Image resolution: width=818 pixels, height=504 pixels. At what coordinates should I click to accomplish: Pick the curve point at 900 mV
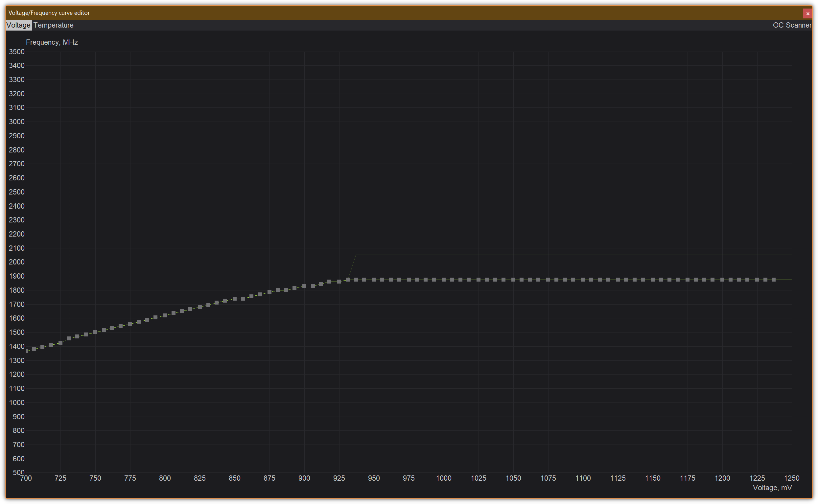tap(304, 286)
